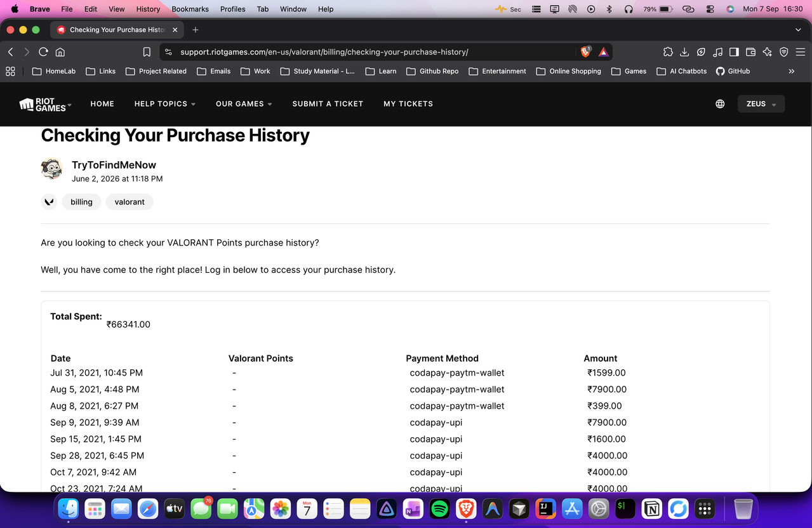Viewport: 812px width, 528px height.
Task: Click the site information icon in address bar
Action: point(168,52)
